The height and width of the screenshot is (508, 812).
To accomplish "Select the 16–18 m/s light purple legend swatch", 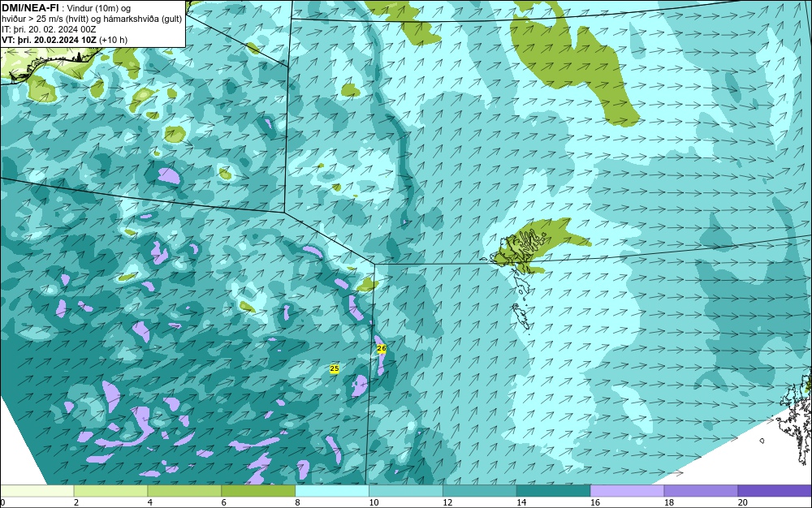I will click(x=628, y=491).
